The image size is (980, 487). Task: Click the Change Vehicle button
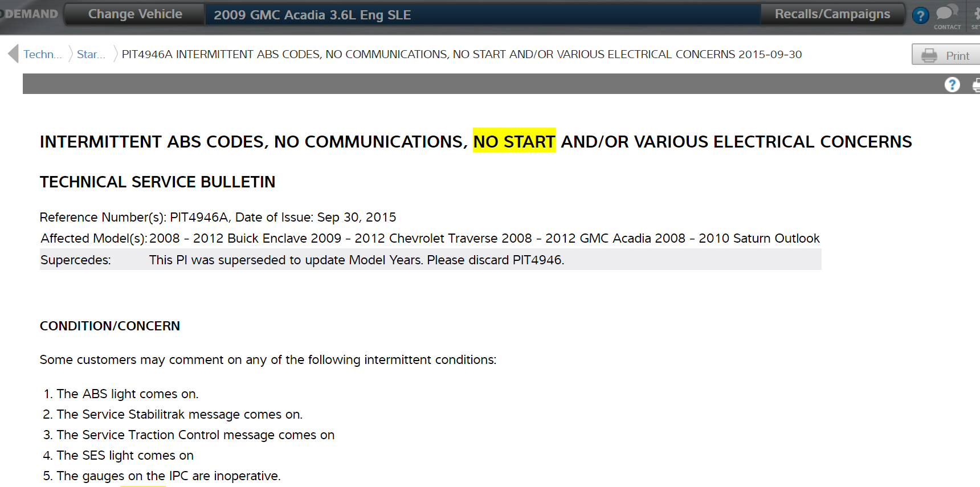coord(135,14)
